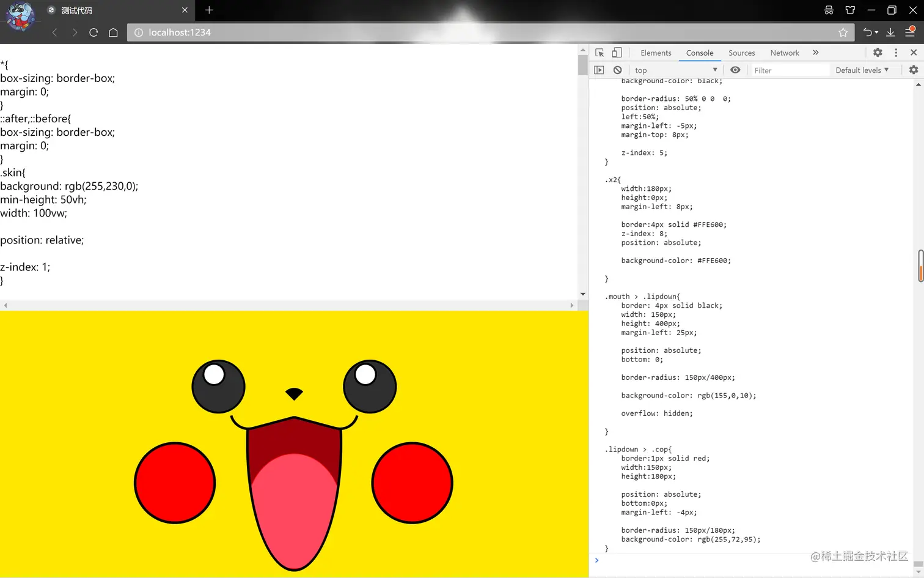
Task: Open console settings gear beside Default levels
Action: (914, 70)
